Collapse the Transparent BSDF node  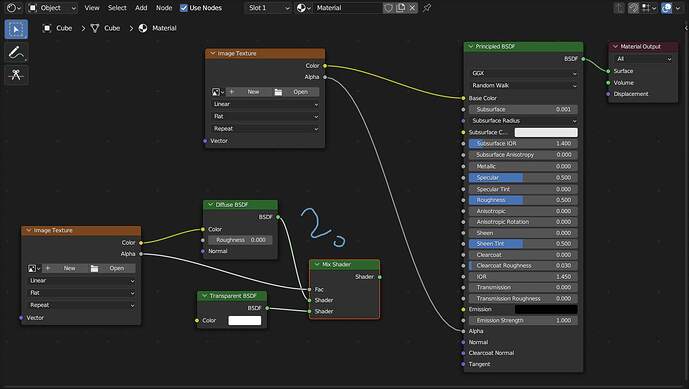[x=204, y=296]
